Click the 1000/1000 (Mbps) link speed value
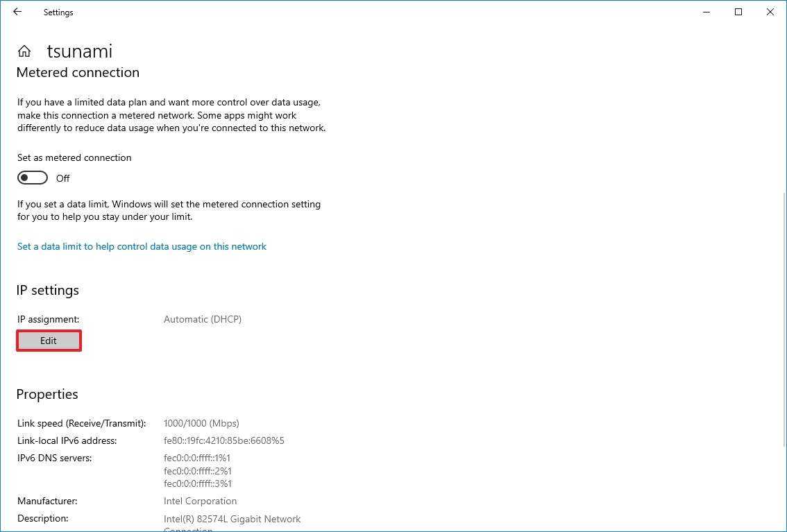787x532 pixels. coord(201,423)
